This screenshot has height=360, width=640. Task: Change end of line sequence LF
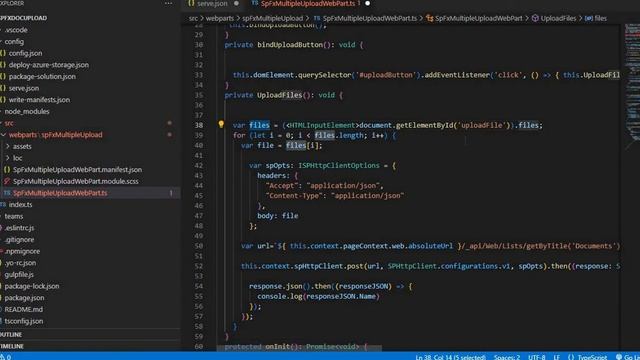pos(556,357)
